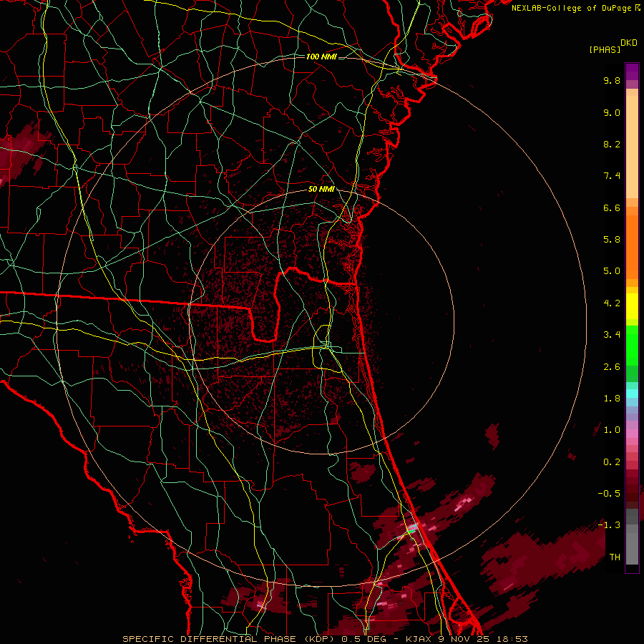Screen dimensions: 644x644
Task: Click the 9.8 scale value
Action: pyautogui.click(x=612, y=80)
